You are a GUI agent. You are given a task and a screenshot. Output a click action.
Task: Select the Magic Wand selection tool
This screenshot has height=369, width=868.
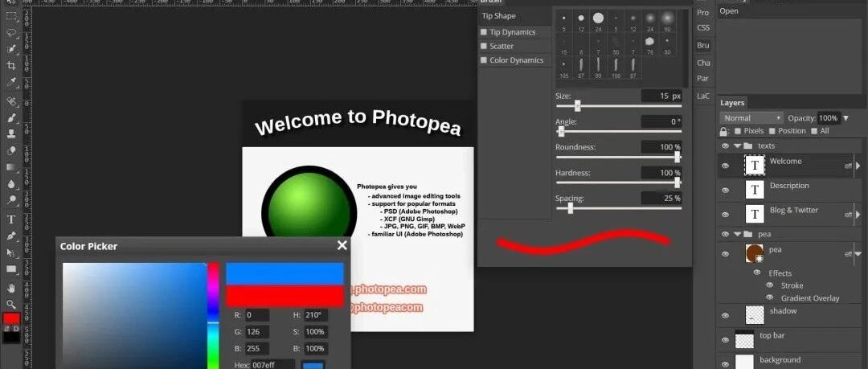[11, 49]
